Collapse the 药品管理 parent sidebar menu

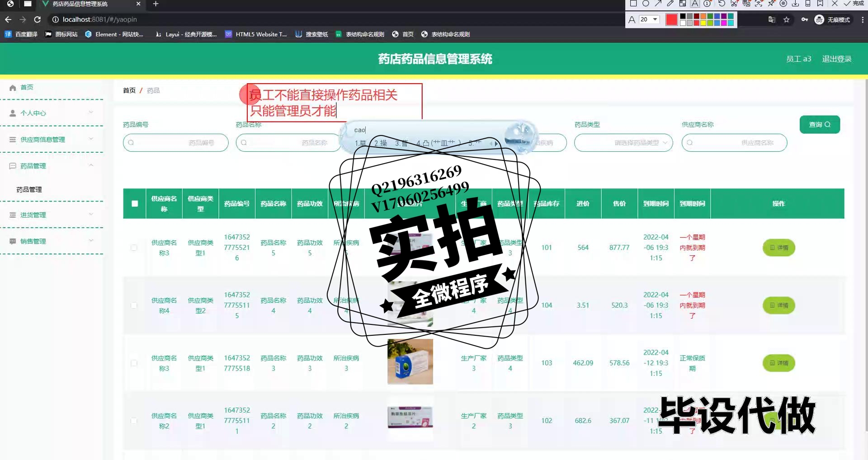[52, 166]
